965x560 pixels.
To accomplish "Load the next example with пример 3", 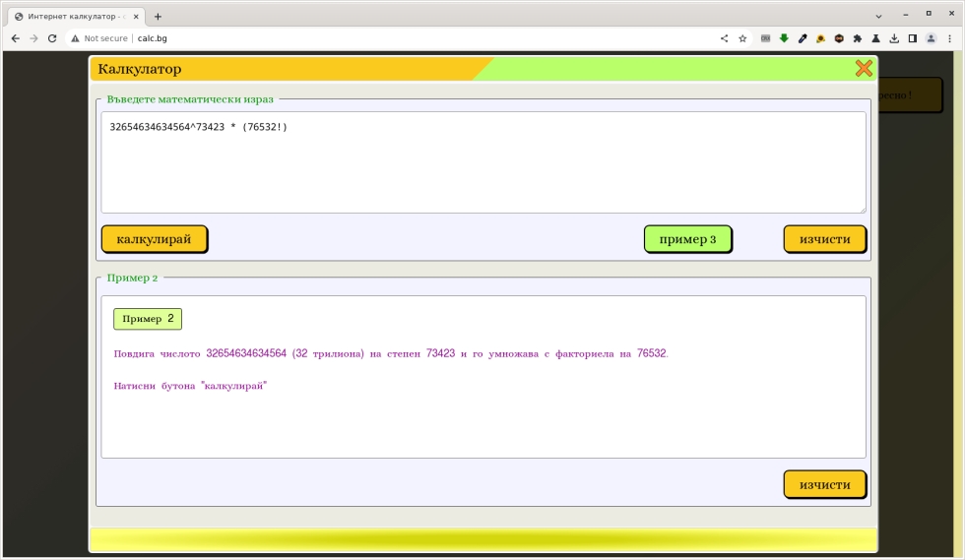I will 687,239.
